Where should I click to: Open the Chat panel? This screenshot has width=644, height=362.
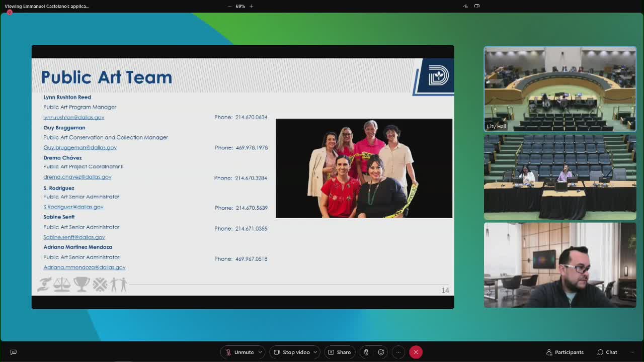point(607,352)
